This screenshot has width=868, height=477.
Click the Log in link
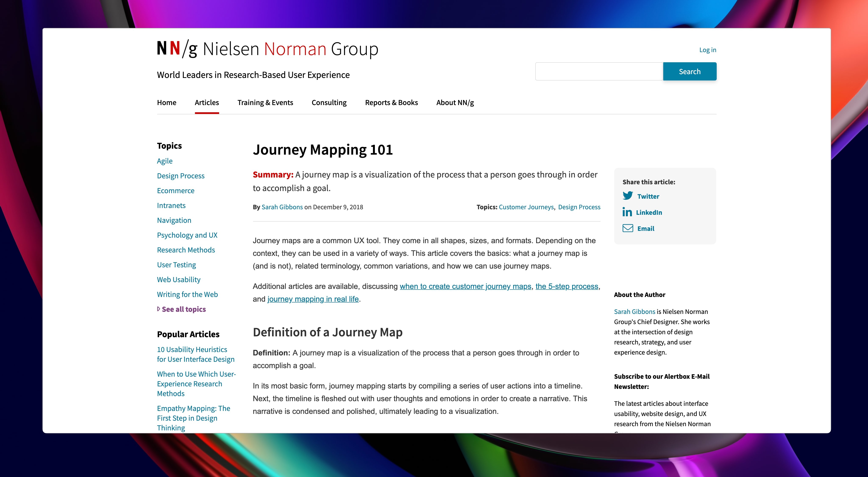coord(707,50)
